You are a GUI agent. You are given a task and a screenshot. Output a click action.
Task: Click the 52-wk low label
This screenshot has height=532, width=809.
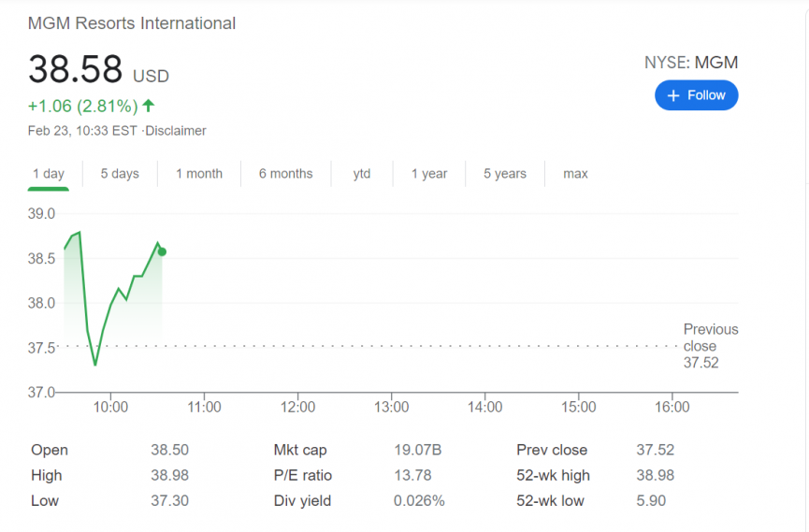pos(550,500)
